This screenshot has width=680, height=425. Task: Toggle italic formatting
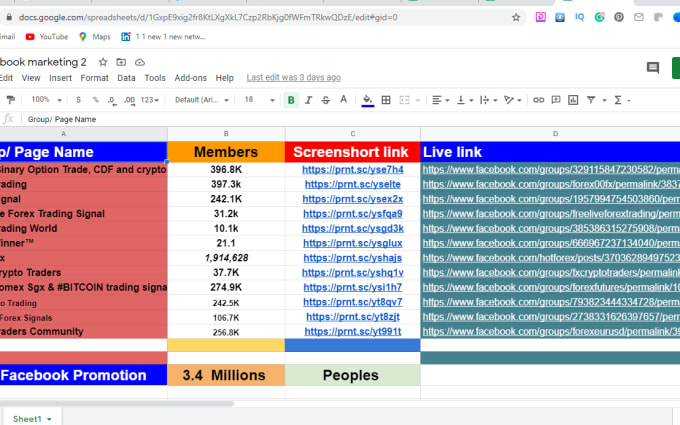pos(308,100)
